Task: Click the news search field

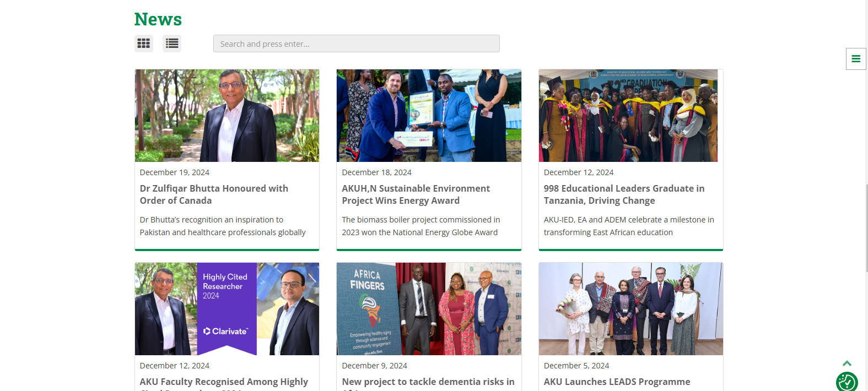Action: 356,44
